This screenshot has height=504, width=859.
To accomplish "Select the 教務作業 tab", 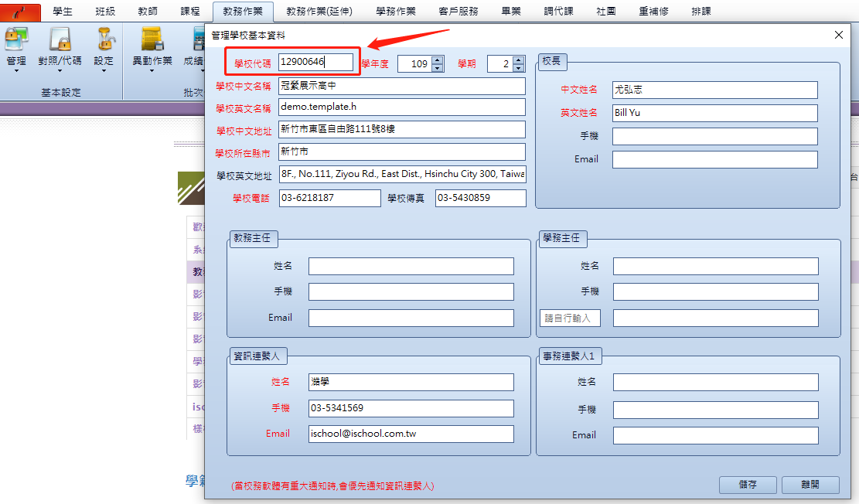I will (x=243, y=12).
